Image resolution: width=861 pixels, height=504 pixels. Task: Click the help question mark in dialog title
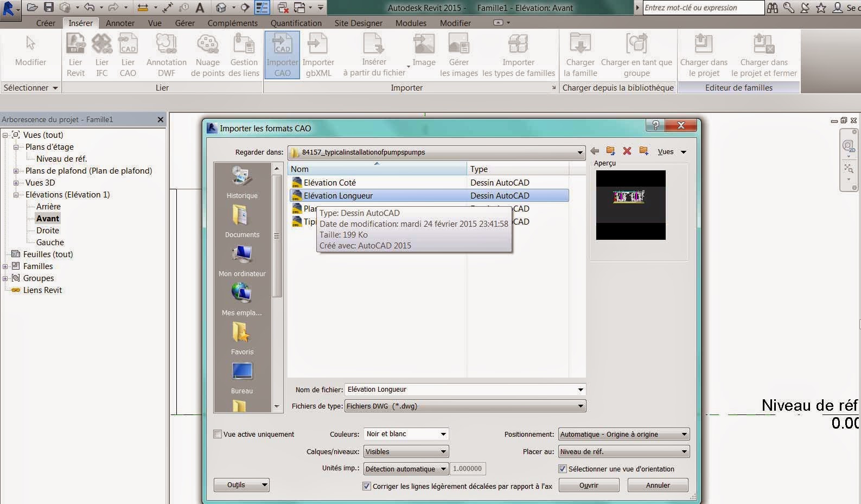[x=655, y=126]
